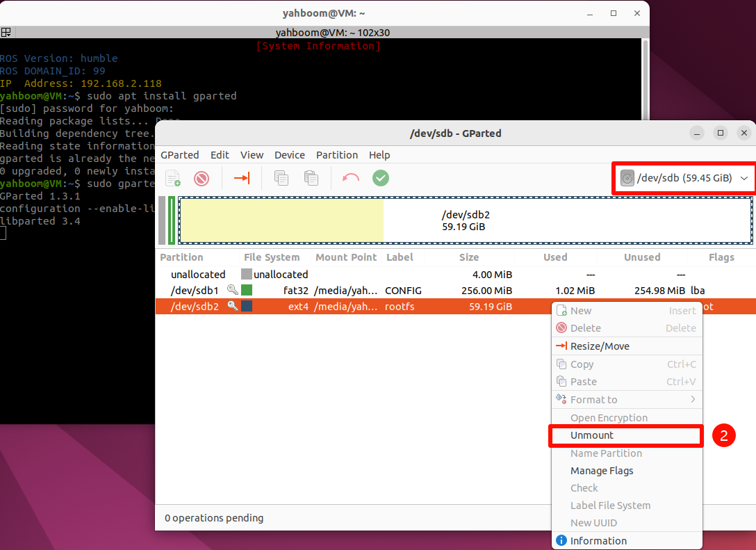Click the green fat32 color swatch

coord(247,290)
